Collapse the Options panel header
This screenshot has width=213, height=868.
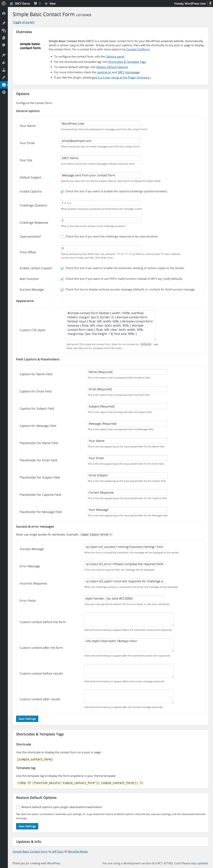pos(110,94)
